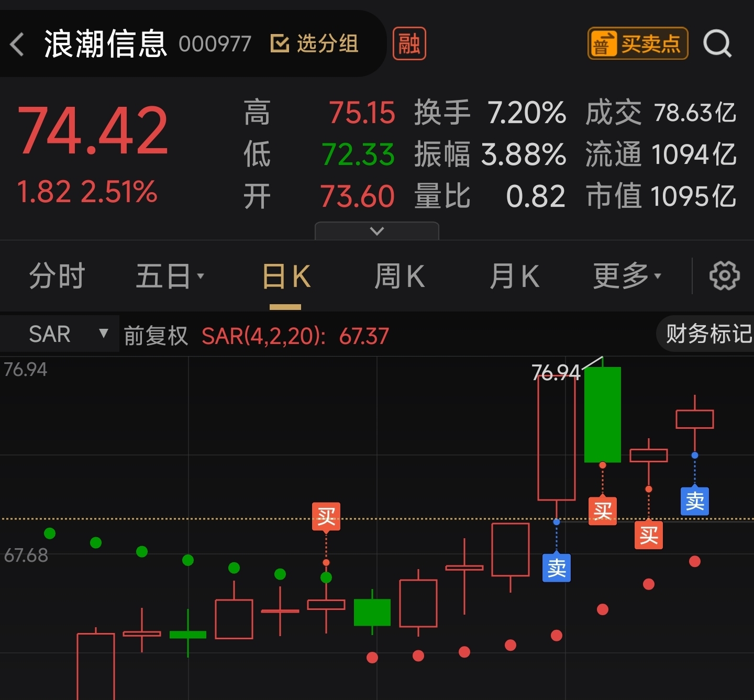Tap the 卖 marker below the tall hollow candle
The image size is (754, 700).
(x=557, y=568)
